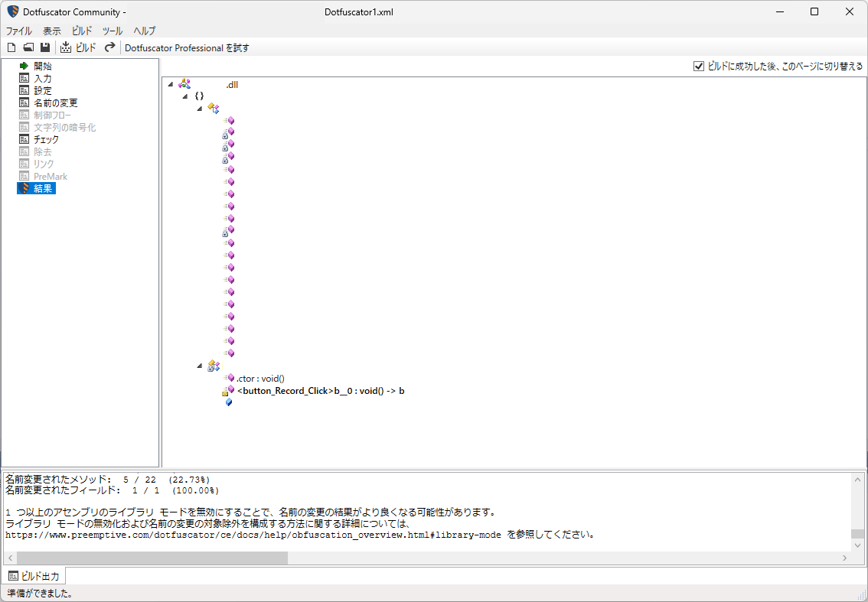Select the nested class icon above .ctor
Image resolution: width=868 pixels, height=602 pixels.
point(214,366)
